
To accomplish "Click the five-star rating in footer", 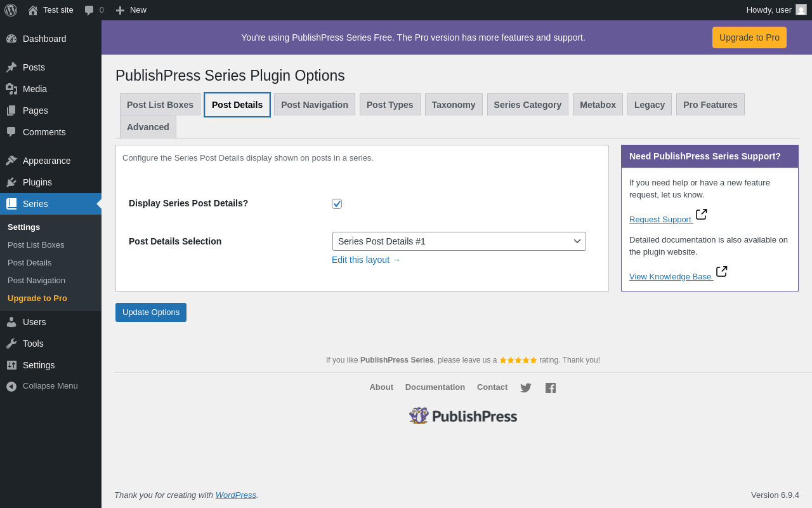I will click(518, 360).
